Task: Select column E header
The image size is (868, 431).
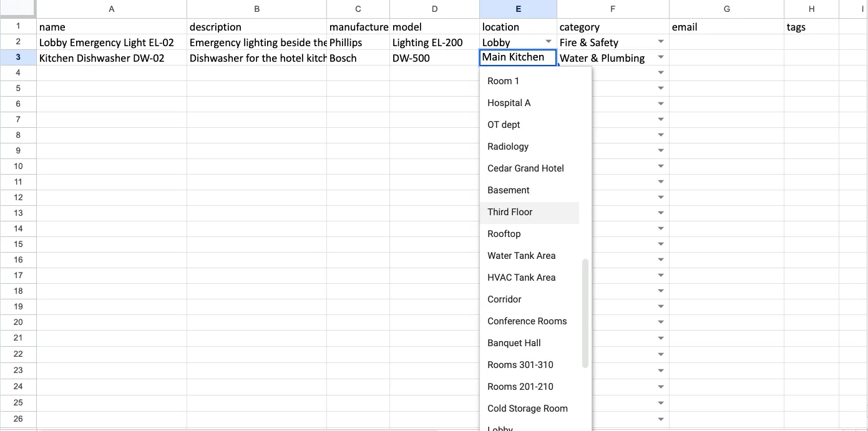Action: [x=518, y=9]
